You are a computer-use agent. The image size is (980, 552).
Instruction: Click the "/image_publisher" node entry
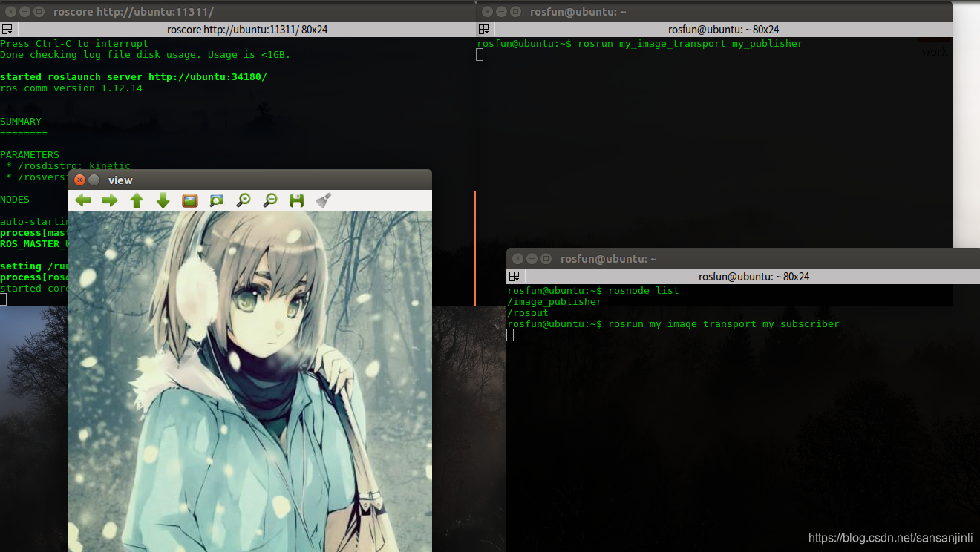coord(555,302)
